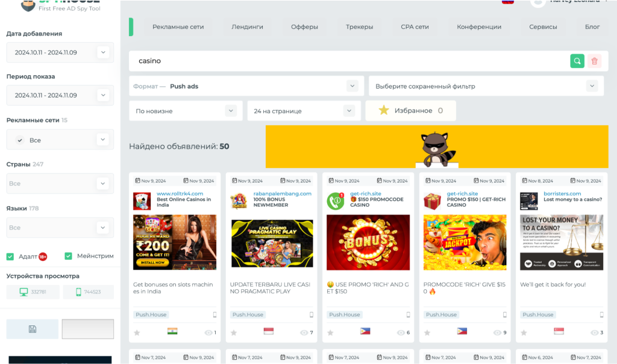This screenshot has width=617, height=364.
Task: Open the 24 на странице dropdown
Action: pyautogui.click(x=304, y=111)
